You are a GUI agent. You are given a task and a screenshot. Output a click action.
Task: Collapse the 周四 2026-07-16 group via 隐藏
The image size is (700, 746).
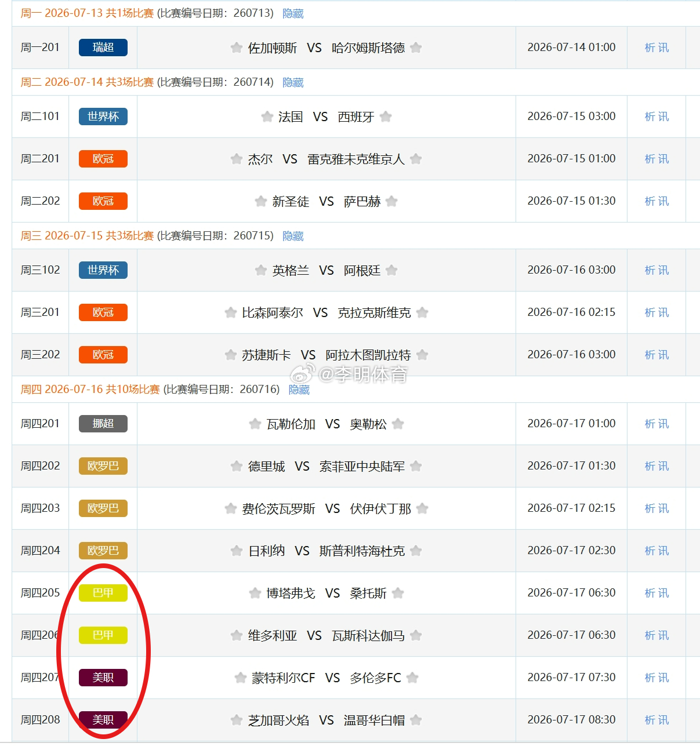pos(299,390)
